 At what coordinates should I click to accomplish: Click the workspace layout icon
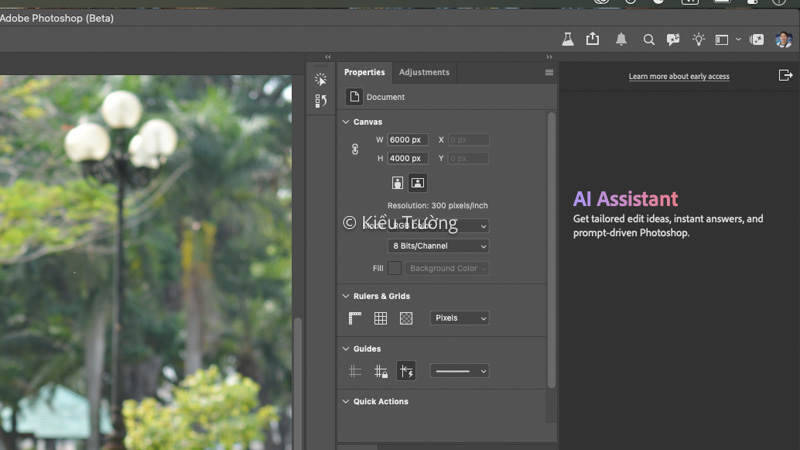click(721, 40)
